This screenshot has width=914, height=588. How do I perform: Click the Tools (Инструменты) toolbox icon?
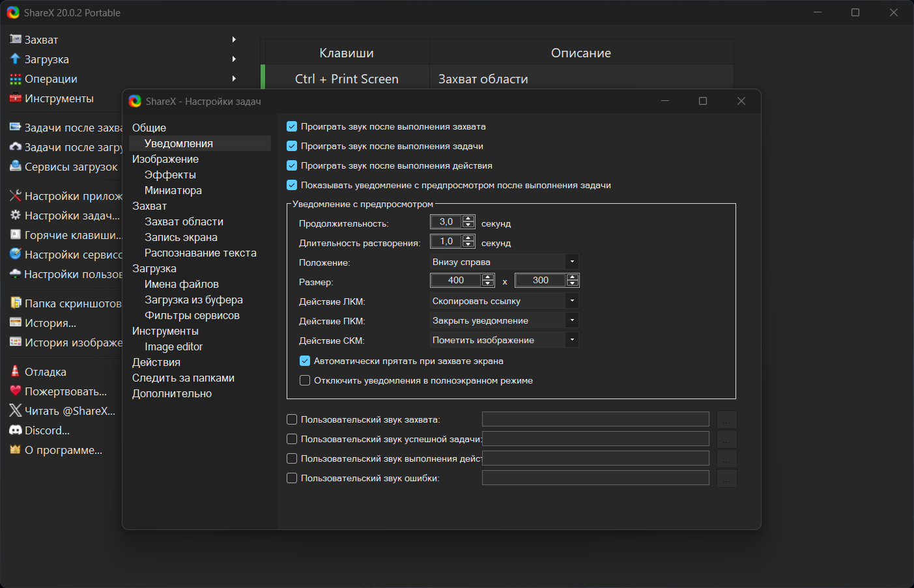16,98
